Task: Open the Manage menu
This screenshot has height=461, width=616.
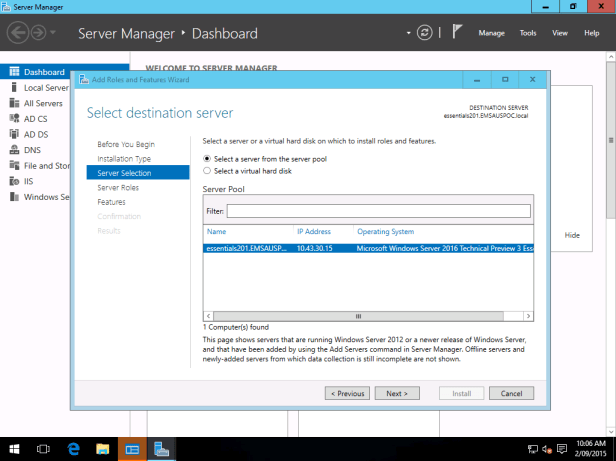Action: [x=491, y=33]
